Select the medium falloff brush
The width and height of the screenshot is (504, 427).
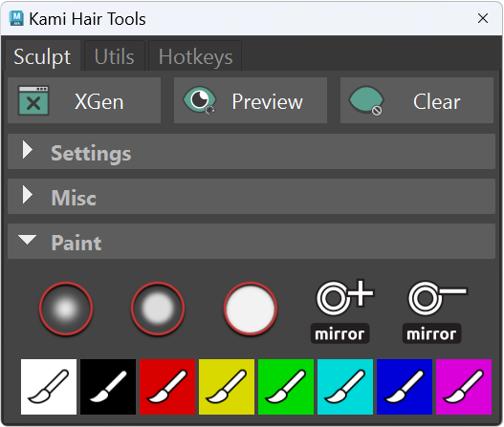click(158, 309)
